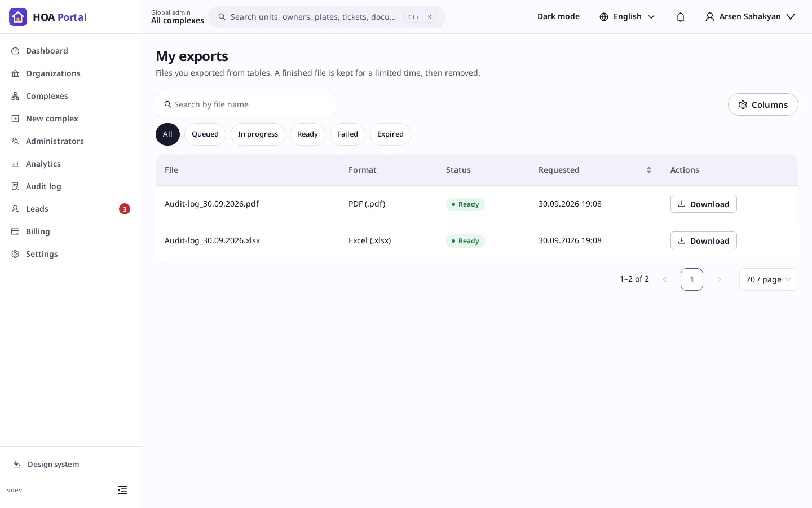Show Expired exports

(x=390, y=134)
